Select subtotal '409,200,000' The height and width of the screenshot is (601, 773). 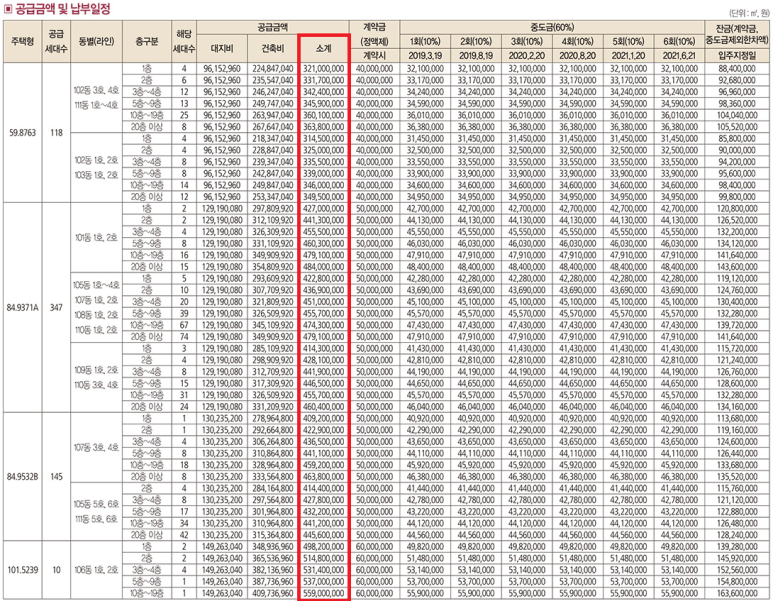click(x=323, y=419)
